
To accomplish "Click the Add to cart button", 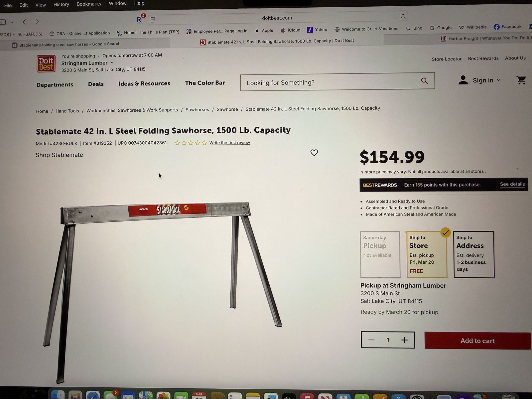I will pyautogui.click(x=477, y=340).
